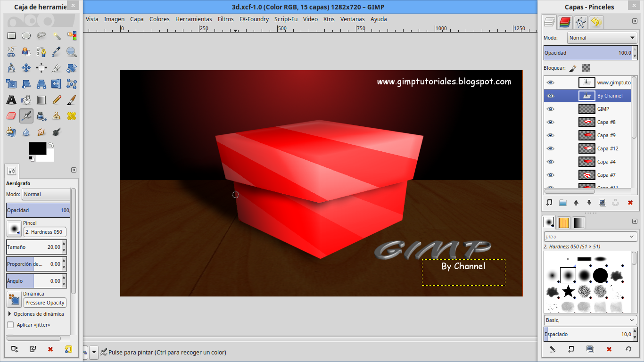Image resolution: width=644 pixels, height=362 pixels.
Task: Hide the GIMP layer
Action: coord(550,109)
